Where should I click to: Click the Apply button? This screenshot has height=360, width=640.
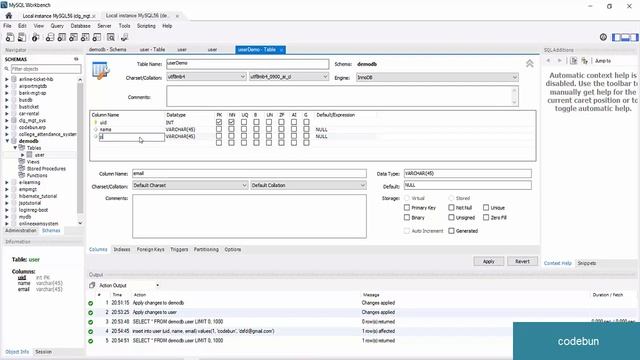(489, 261)
